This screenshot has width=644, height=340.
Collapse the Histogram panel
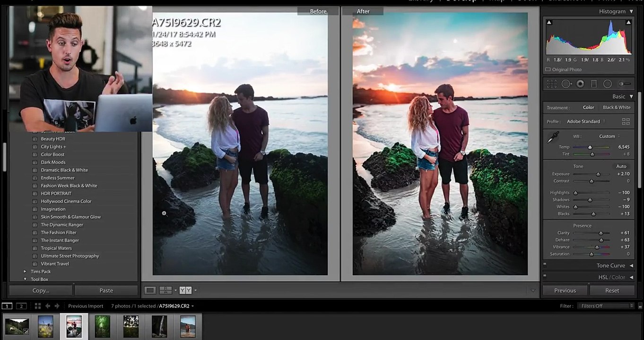click(631, 11)
